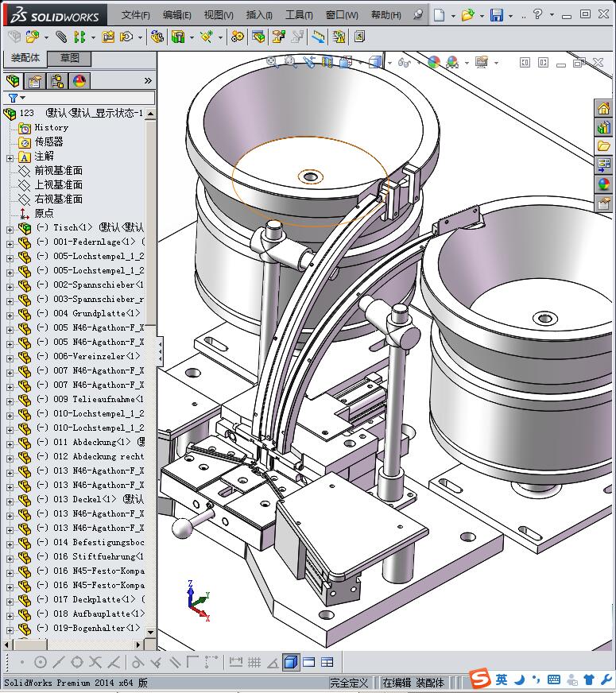Open the DisplayManager color ball tab
Screen dimensions: 616x693
click(79, 81)
